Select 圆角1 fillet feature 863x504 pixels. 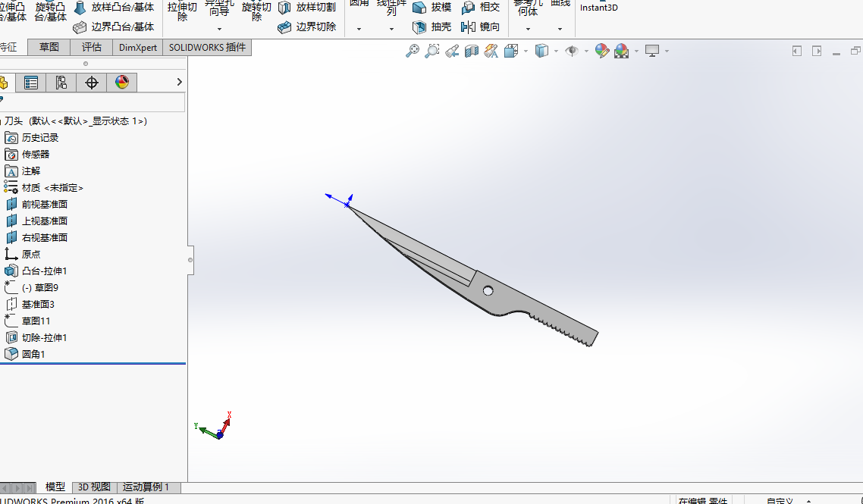click(x=33, y=354)
